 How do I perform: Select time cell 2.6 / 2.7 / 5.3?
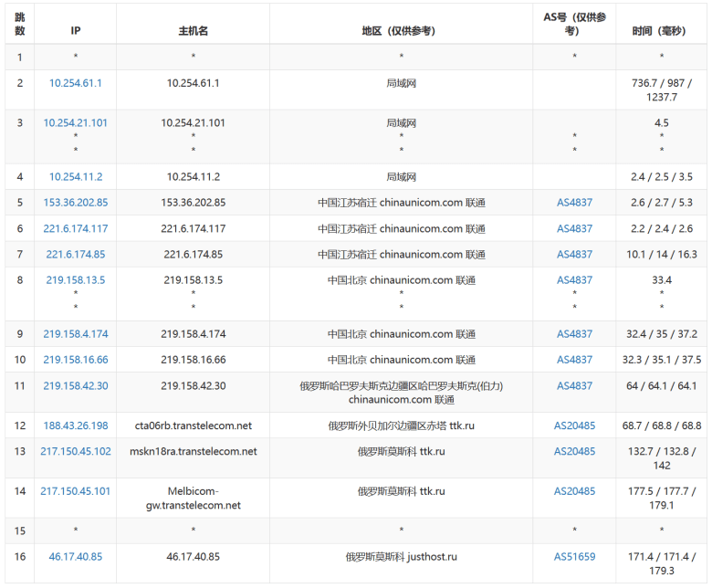coord(662,203)
